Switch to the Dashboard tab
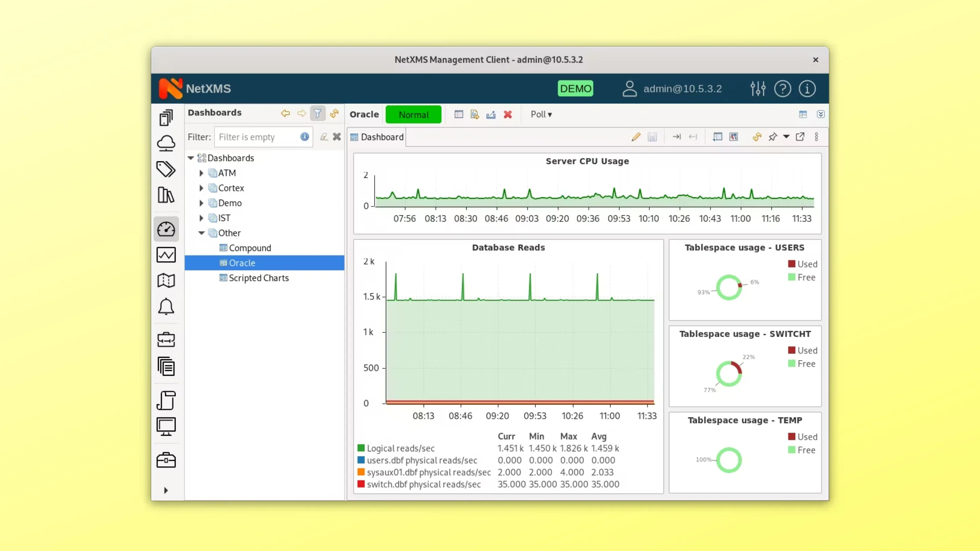This screenshot has width=980, height=551. pyautogui.click(x=377, y=137)
